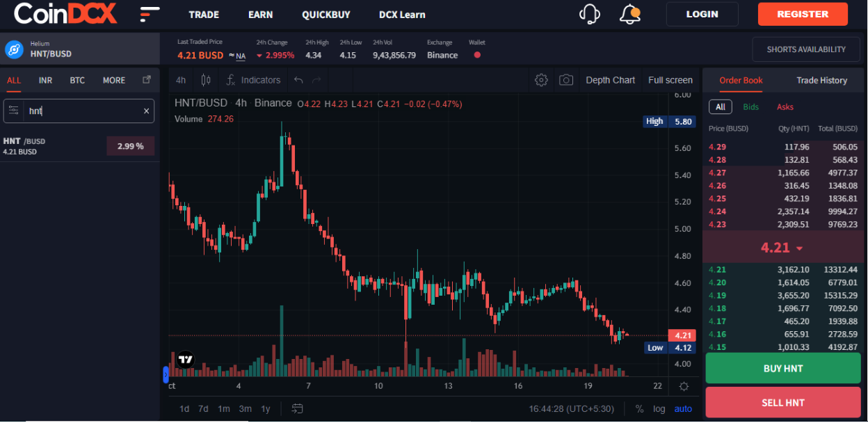The height and width of the screenshot is (423, 868).
Task: Set chart range to 7d
Action: click(x=203, y=408)
